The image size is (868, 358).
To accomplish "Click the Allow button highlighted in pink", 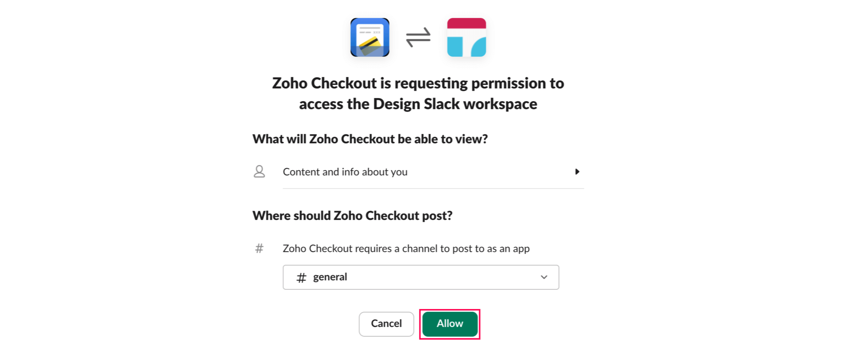I will [x=450, y=324].
